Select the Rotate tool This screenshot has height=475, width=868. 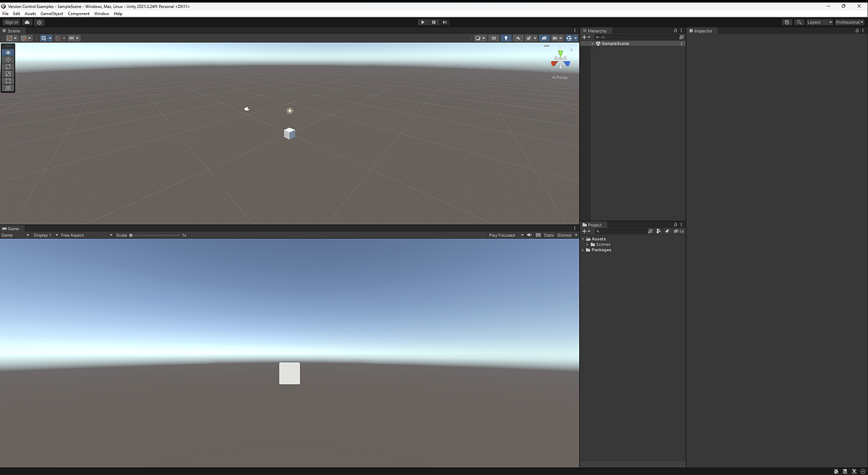(x=8, y=67)
